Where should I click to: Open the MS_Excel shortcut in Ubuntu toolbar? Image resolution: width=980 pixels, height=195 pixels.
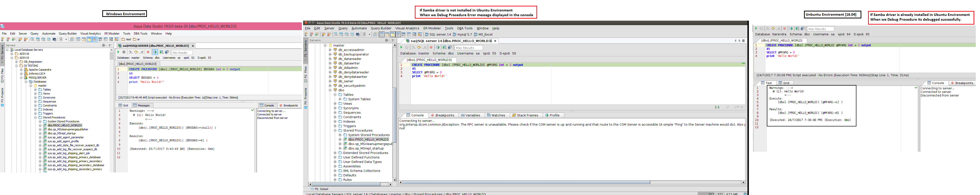click(x=483, y=34)
